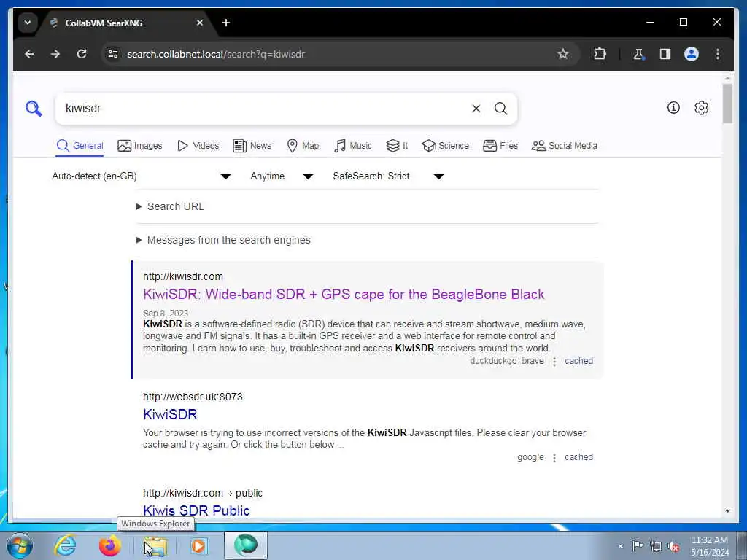This screenshot has height=560, width=747.
Task: Click the scroll down arrow of the page
Action: click(x=727, y=511)
